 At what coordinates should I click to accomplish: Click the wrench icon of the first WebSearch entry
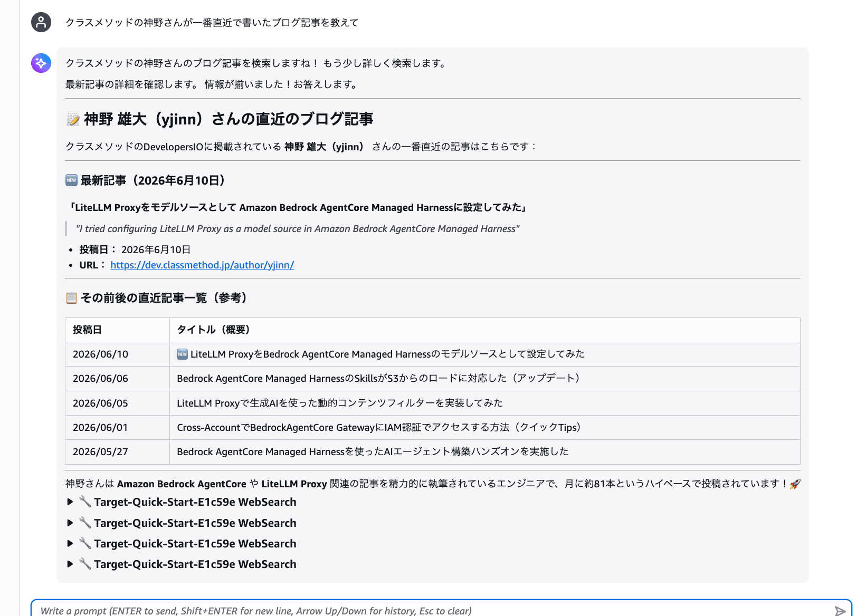tap(85, 502)
